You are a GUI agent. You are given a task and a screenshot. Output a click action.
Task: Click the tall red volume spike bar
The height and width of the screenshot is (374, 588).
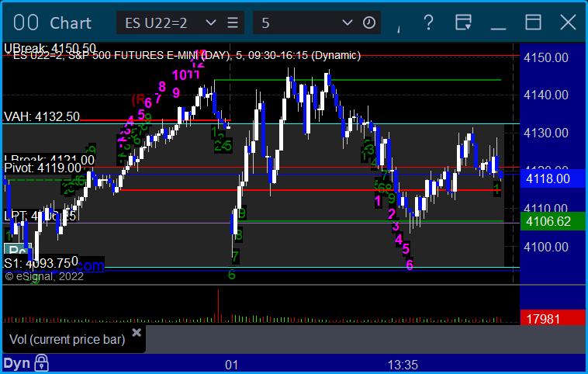coord(218,306)
